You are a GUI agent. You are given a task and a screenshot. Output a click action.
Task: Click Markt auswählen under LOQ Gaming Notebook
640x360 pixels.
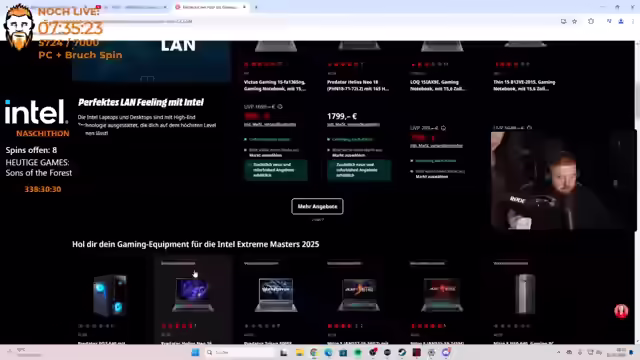[x=432, y=176]
